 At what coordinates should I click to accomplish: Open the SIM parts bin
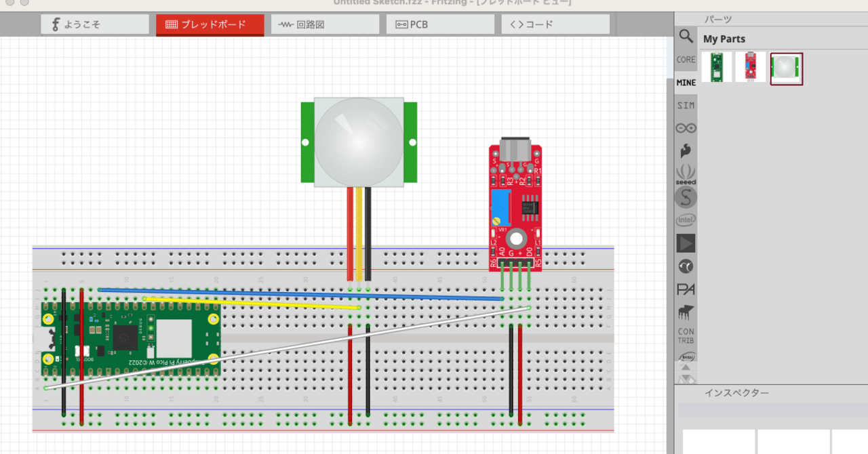(686, 105)
